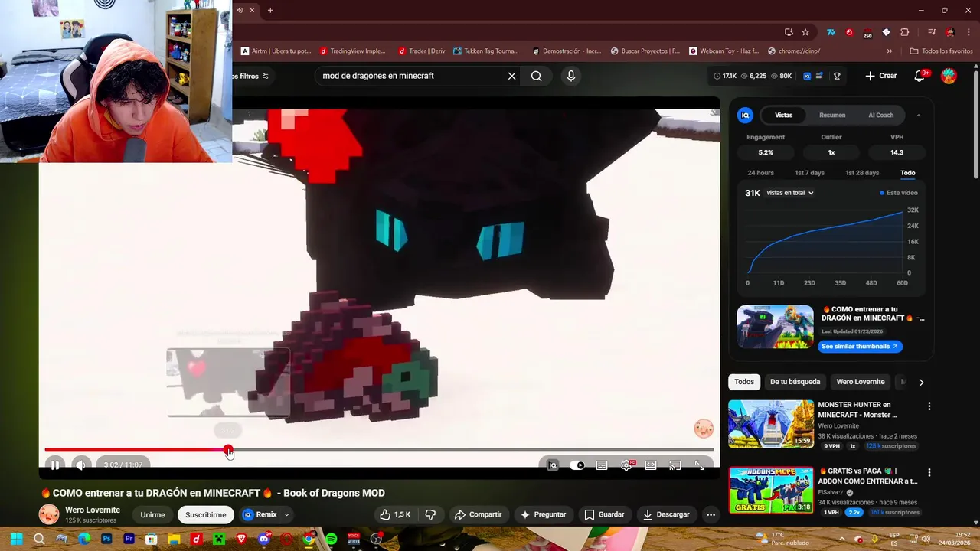
Task: Open YouTube account avatar menu
Action: pyautogui.click(x=949, y=76)
